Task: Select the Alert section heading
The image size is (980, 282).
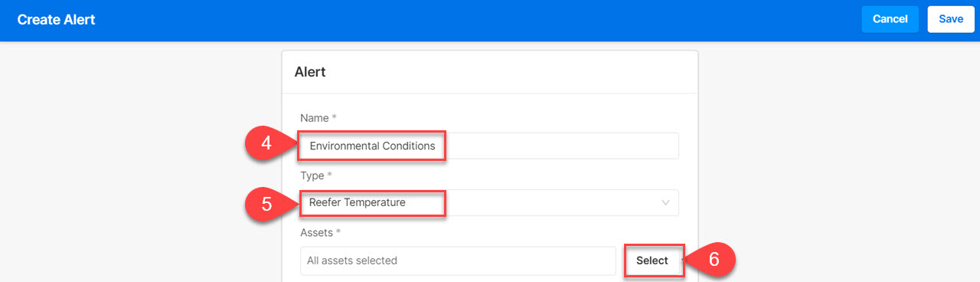Action: [310, 72]
